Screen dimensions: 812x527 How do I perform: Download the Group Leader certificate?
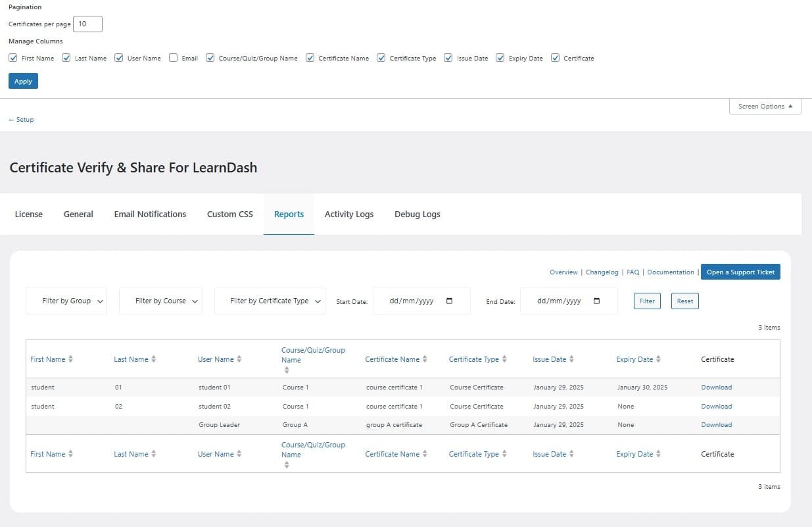(717, 425)
